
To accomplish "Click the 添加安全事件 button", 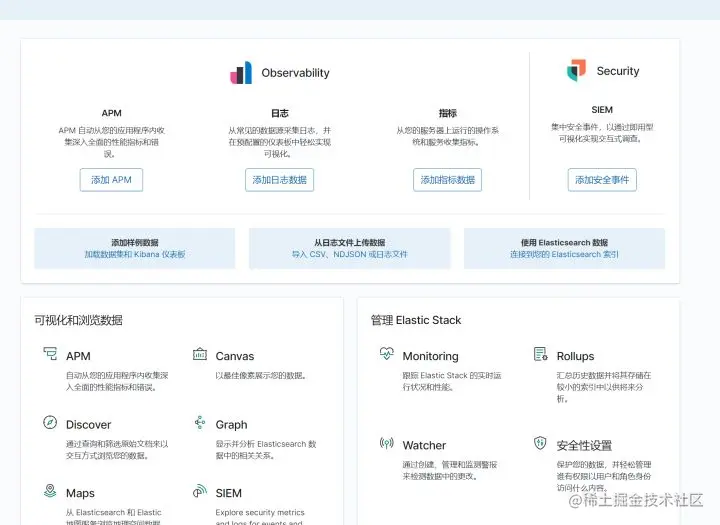I will tap(602, 180).
